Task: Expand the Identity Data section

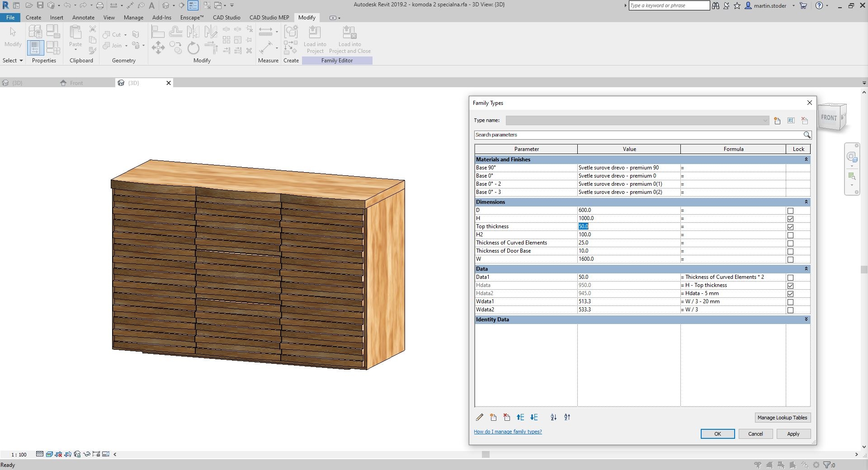Action: coord(806,319)
